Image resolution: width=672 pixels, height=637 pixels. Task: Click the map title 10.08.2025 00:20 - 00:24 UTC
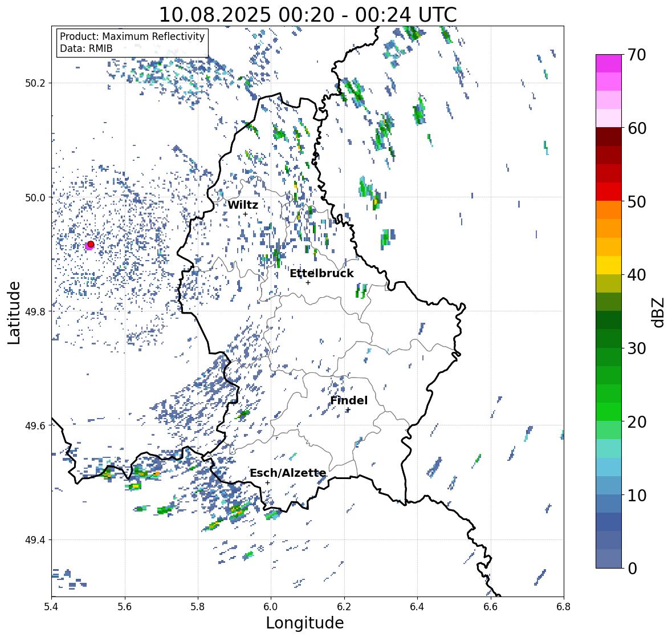(308, 15)
